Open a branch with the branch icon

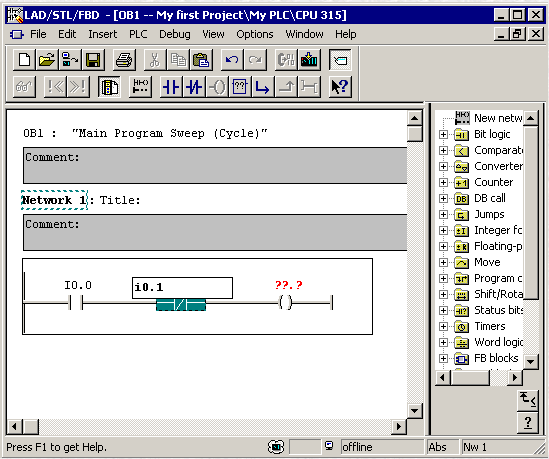(x=263, y=87)
